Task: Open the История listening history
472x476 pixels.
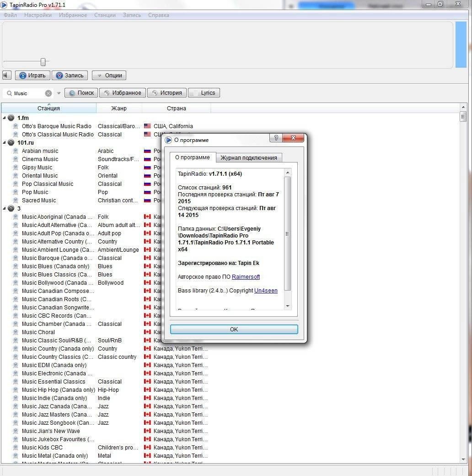Action: pos(167,92)
